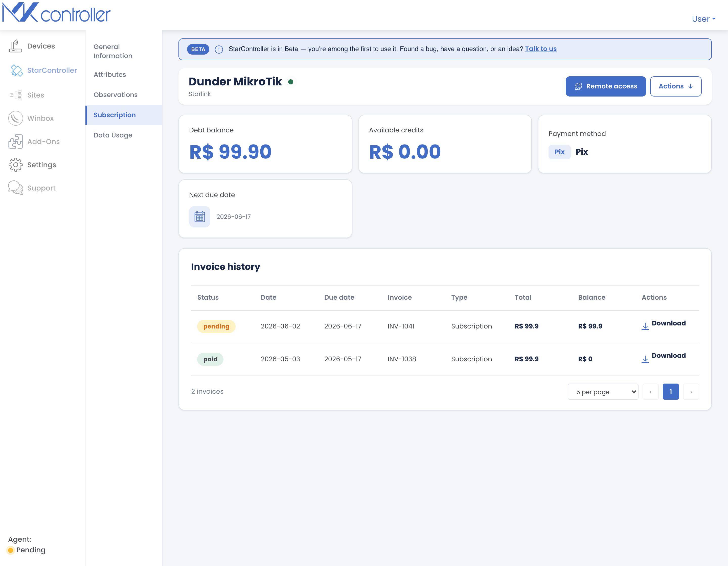728x566 pixels.
Task: Open the 5 per page selector
Action: pyautogui.click(x=603, y=392)
